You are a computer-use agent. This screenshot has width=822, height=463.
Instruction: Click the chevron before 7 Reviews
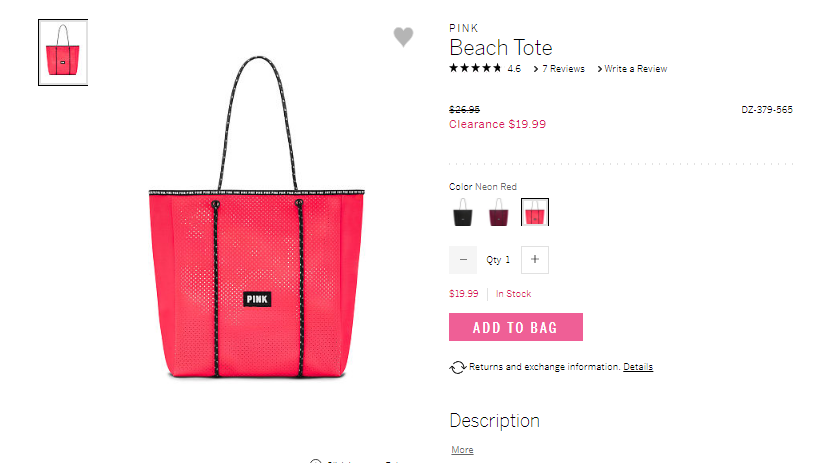pos(536,69)
